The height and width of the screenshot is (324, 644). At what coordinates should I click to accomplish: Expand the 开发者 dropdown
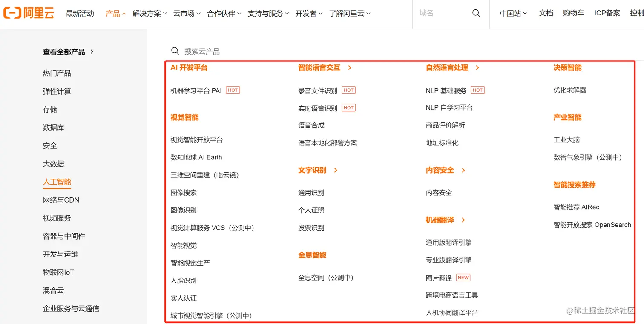(x=309, y=14)
